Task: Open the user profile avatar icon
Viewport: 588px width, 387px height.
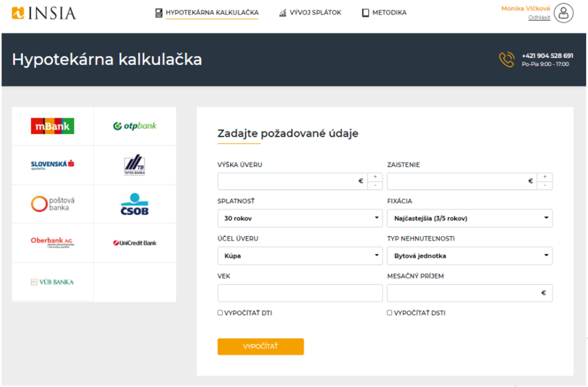Action: tap(564, 13)
